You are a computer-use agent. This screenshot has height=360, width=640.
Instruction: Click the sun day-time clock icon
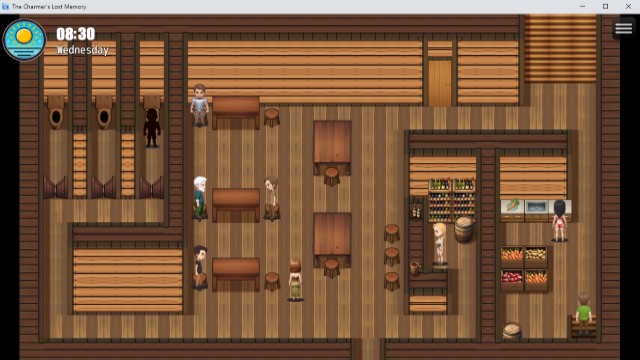click(24, 40)
